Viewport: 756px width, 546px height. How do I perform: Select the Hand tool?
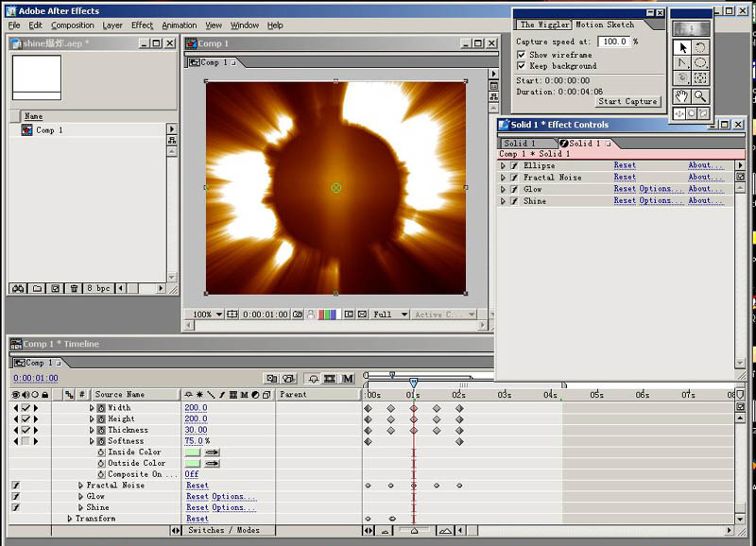[x=681, y=96]
